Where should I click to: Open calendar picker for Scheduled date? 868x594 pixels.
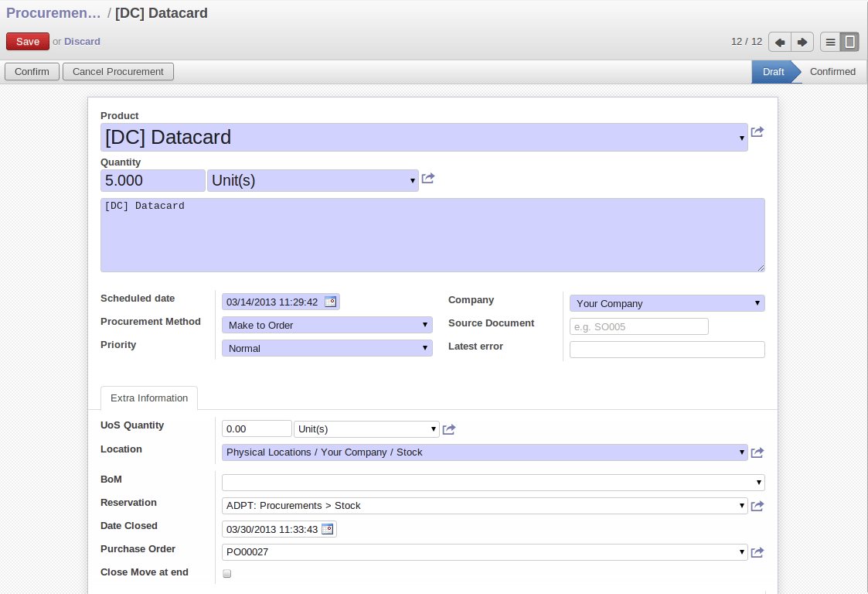tap(330, 301)
